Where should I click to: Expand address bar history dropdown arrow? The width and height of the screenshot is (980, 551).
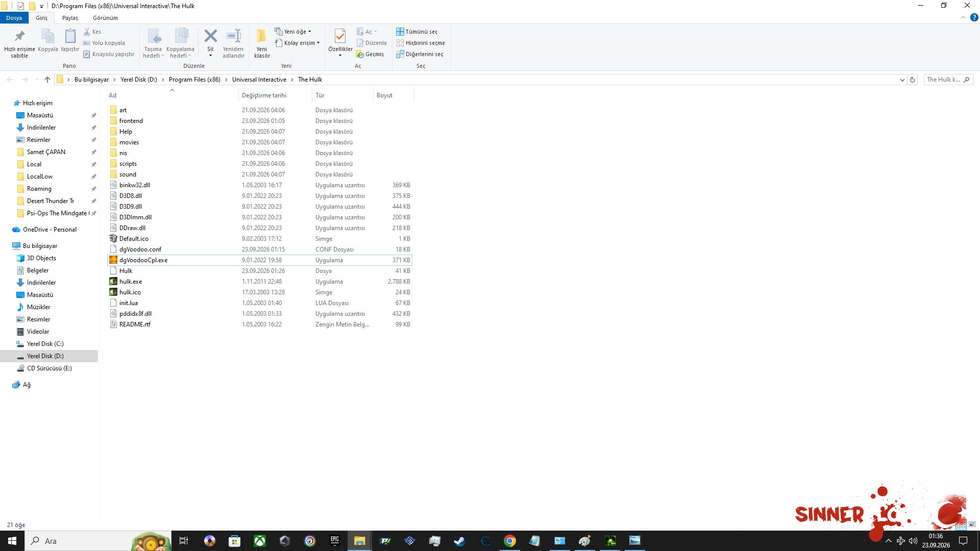click(902, 80)
